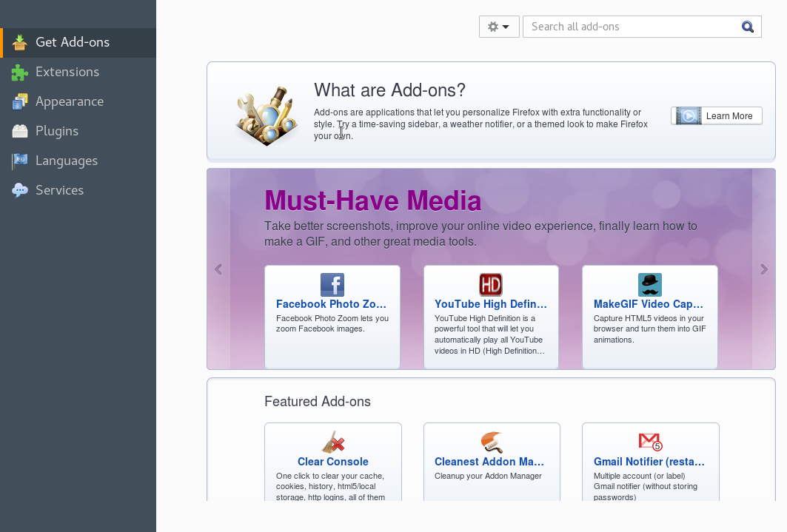Show next featured media carousel slide
This screenshot has width=787, height=532.
coord(764,269)
